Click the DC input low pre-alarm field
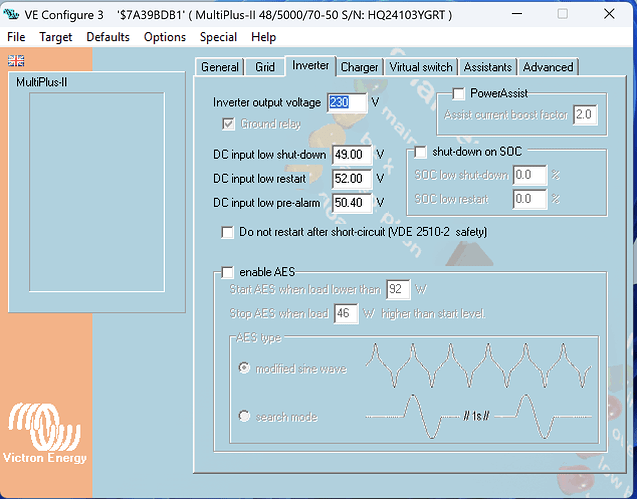Viewport: 637px width, 499px height. [x=352, y=203]
